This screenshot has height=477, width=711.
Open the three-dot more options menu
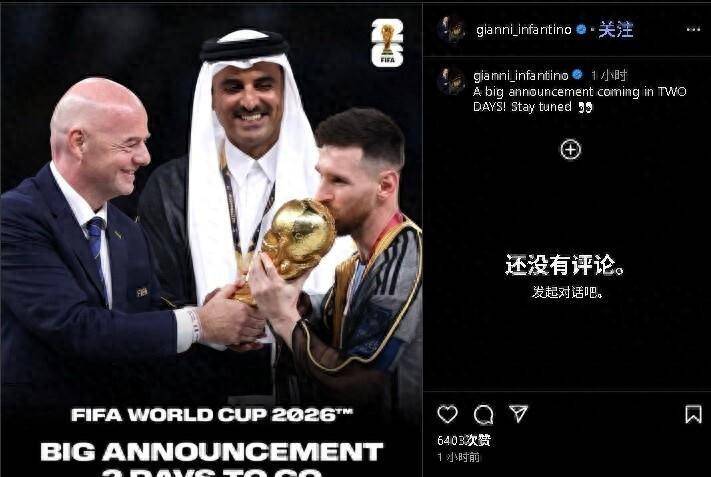693,29
